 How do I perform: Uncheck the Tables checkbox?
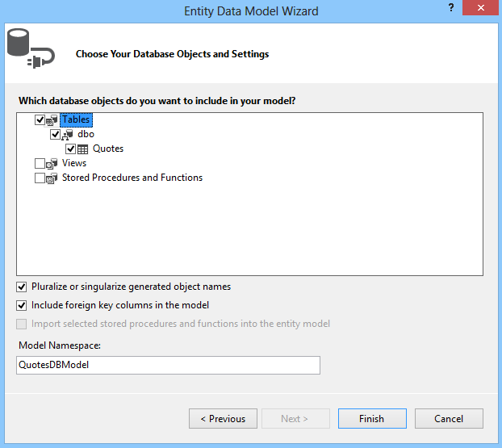click(40, 120)
